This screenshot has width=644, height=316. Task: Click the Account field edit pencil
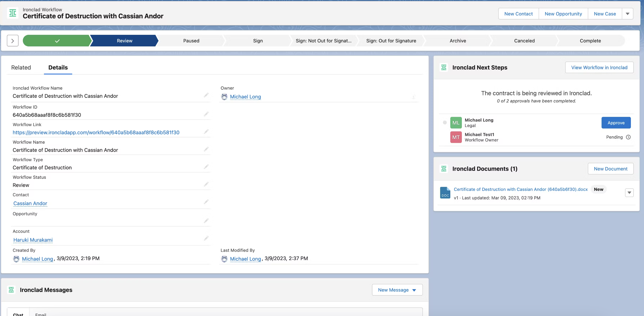click(206, 238)
